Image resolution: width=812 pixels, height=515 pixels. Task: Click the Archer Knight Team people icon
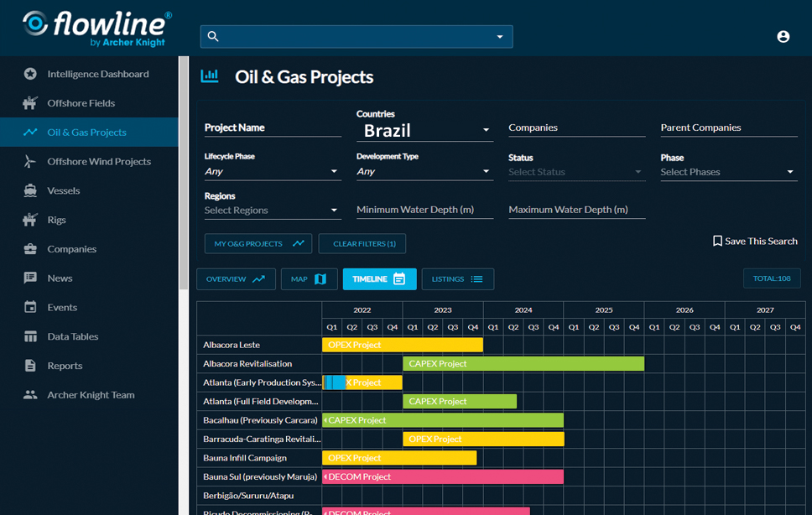click(x=30, y=394)
